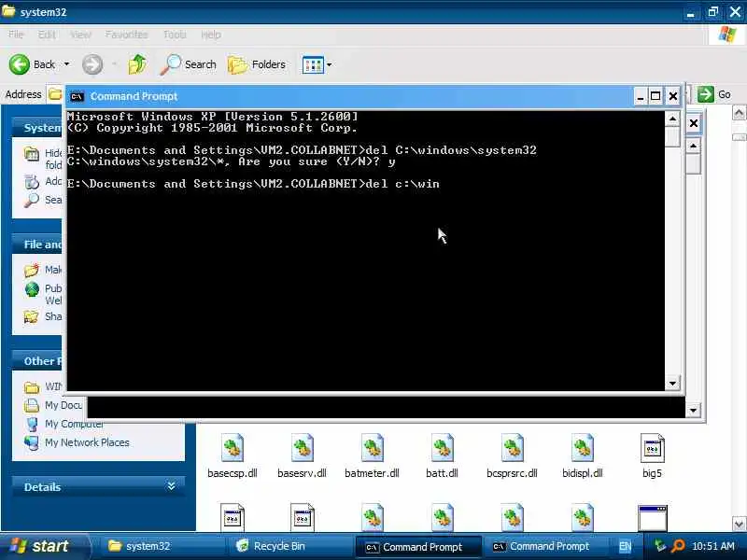Screen dimensions: 747x560
Task: Click the scroll down arrow of the rear Command Prompt
Action: point(693,410)
